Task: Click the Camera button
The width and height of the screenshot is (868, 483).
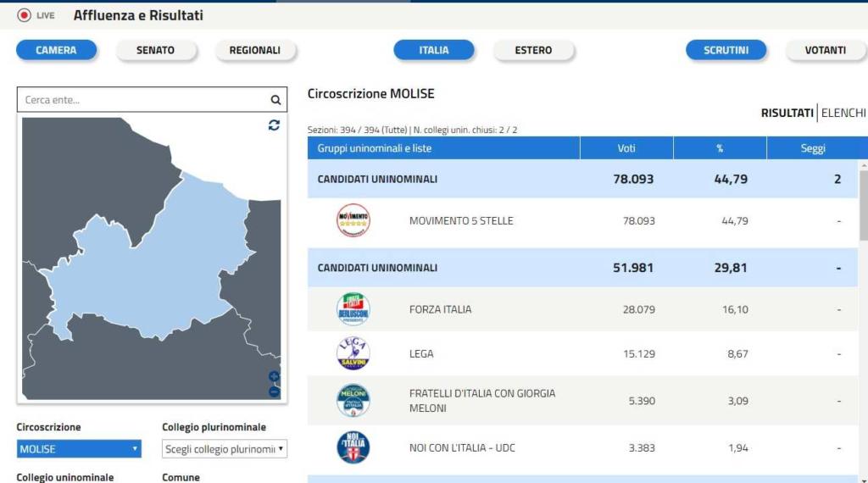Action: pyautogui.click(x=56, y=50)
